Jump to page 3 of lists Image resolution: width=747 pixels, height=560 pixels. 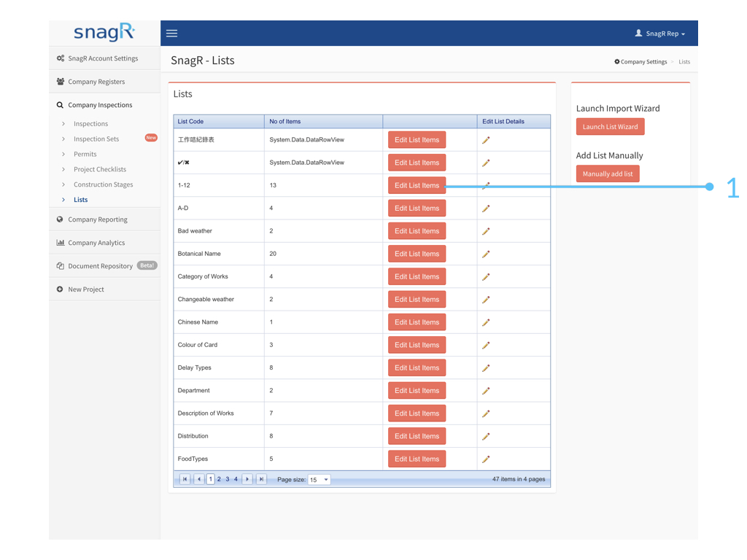(228, 480)
